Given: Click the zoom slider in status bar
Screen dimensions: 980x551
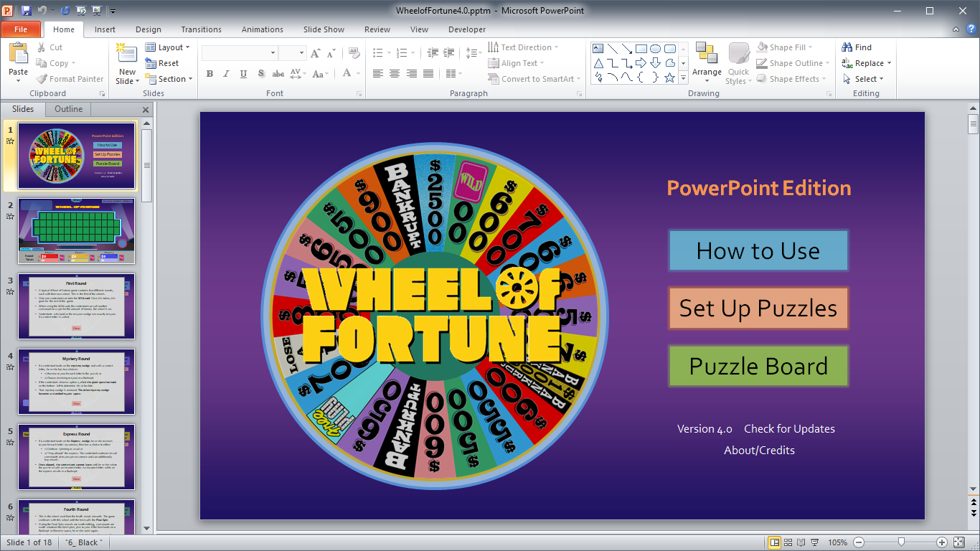Looking at the screenshot, I should (x=900, y=542).
